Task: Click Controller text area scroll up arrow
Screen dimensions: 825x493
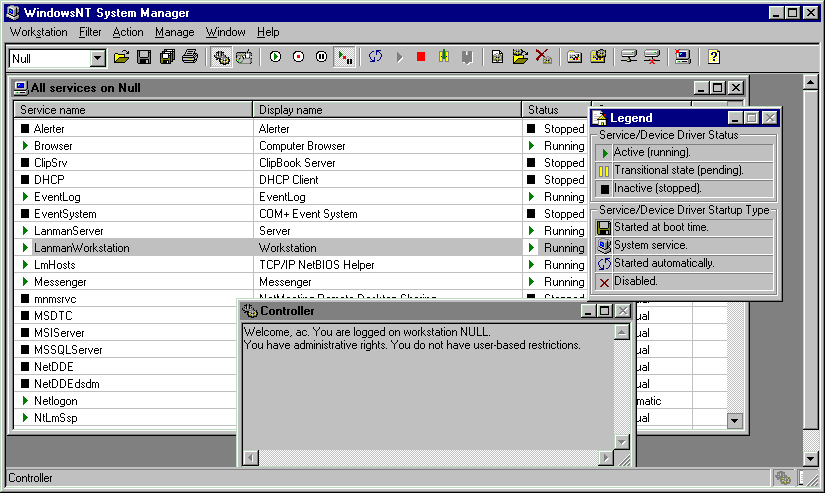Action: [x=622, y=333]
